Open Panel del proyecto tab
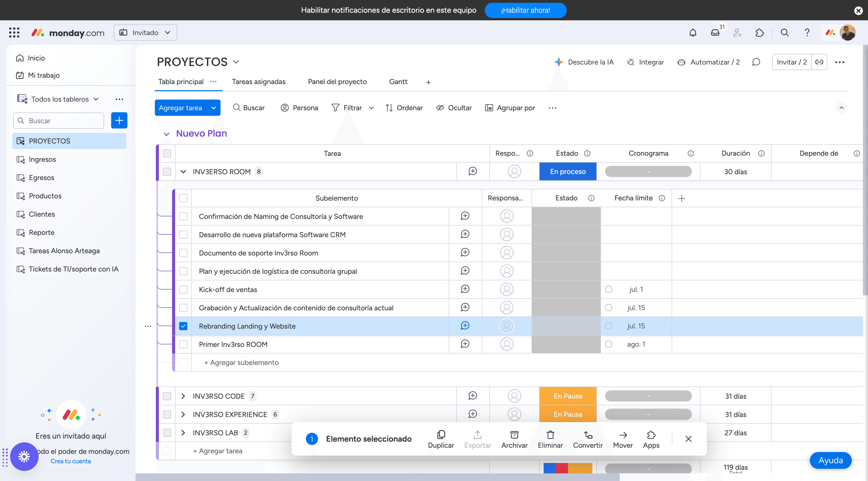Viewport: 868px width, 481px height. coord(337,82)
